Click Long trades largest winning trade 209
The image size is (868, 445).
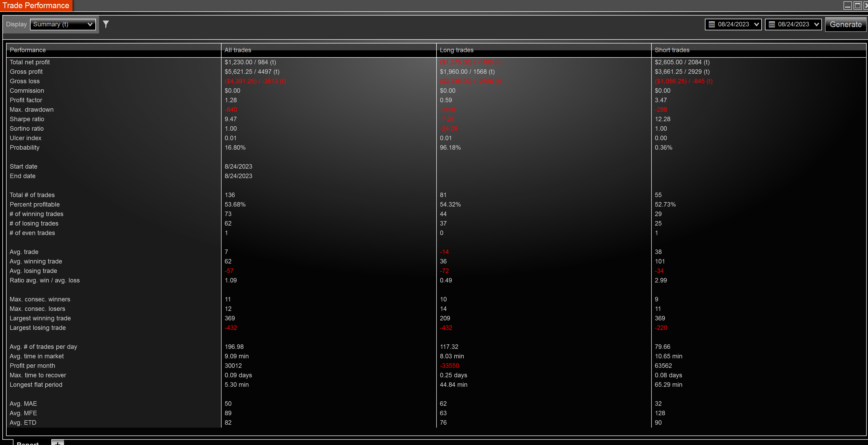[445, 318]
